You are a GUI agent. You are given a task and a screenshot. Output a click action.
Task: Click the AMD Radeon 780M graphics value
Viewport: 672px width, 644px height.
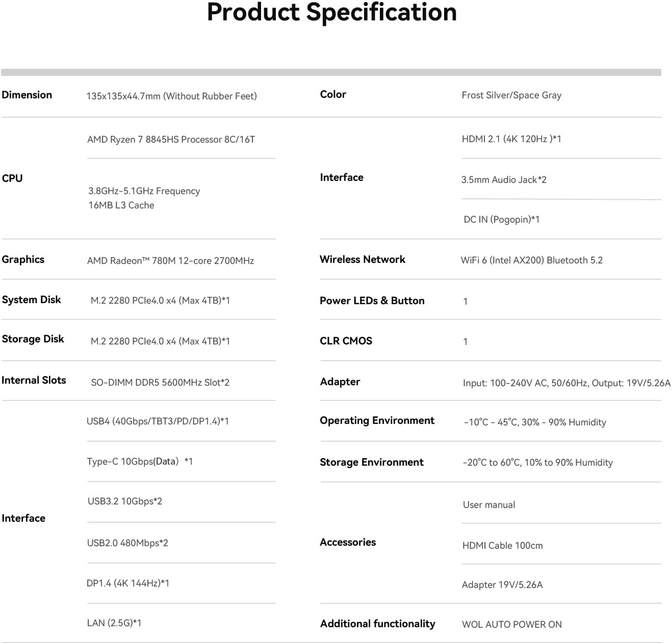tap(170, 261)
